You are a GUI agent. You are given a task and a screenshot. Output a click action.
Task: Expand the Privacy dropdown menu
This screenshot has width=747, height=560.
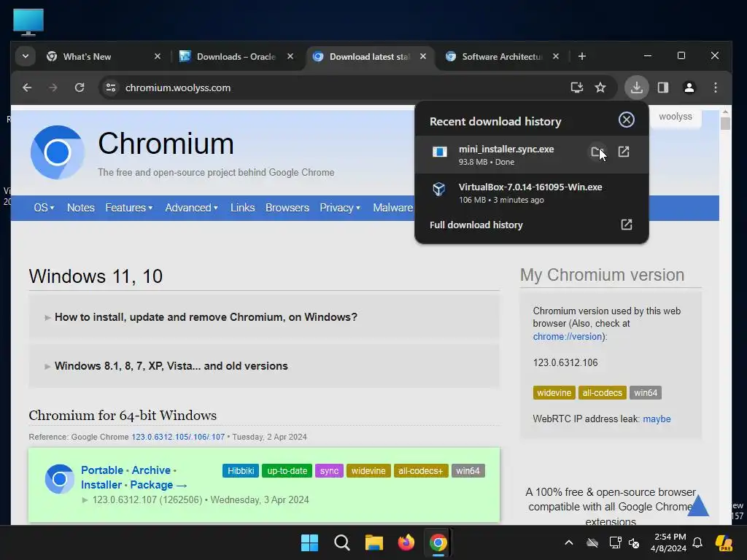(x=340, y=208)
